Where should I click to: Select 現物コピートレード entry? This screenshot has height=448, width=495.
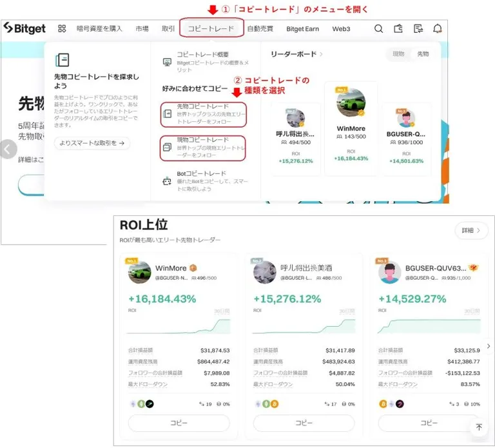[204, 148]
